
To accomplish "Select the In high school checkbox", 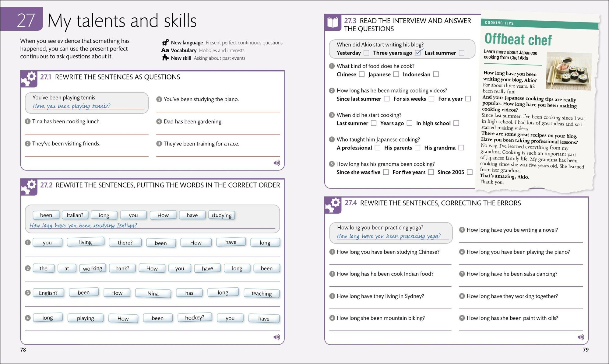I will [x=456, y=123].
